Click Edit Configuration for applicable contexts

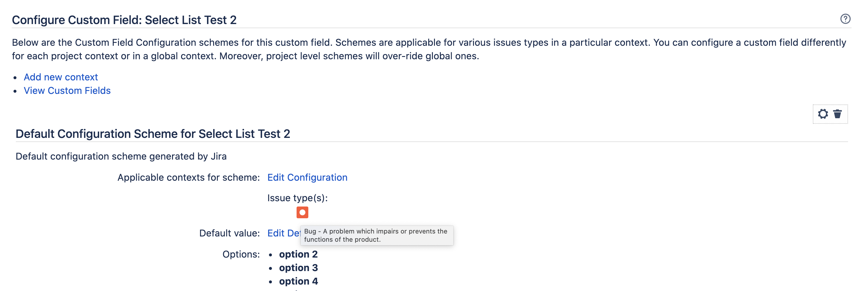pyautogui.click(x=307, y=177)
